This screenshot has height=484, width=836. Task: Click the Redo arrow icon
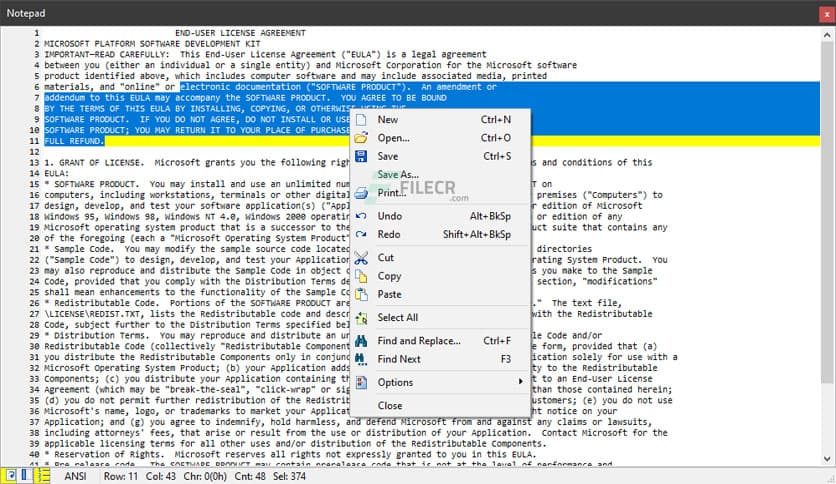click(x=361, y=234)
